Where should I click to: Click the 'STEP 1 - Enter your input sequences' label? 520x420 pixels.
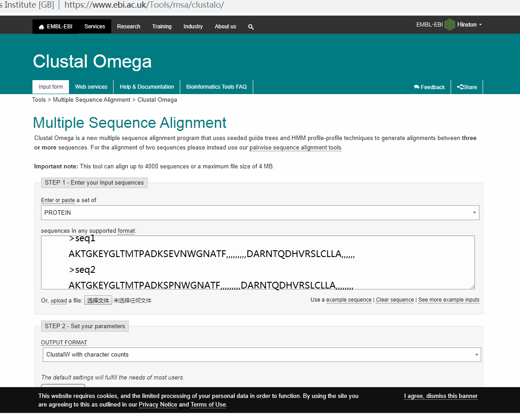(x=94, y=183)
